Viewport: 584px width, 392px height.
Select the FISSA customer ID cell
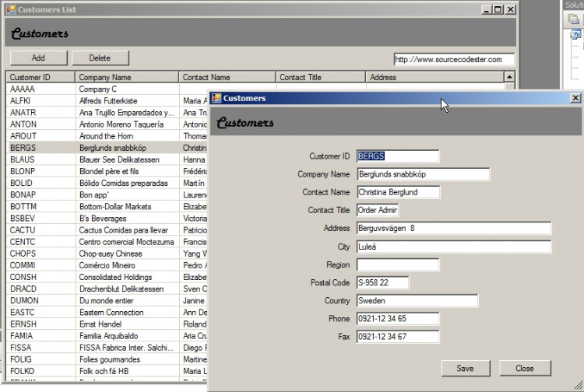pos(41,348)
